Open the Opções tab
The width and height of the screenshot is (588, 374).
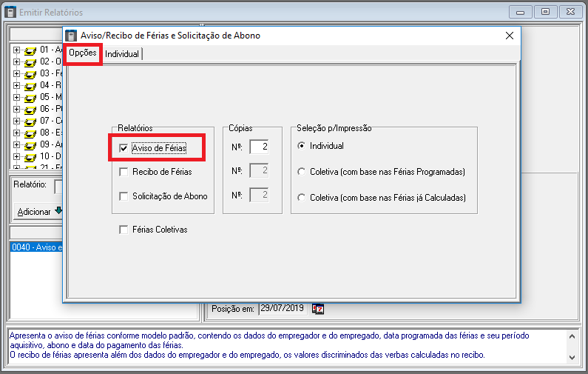click(x=82, y=53)
